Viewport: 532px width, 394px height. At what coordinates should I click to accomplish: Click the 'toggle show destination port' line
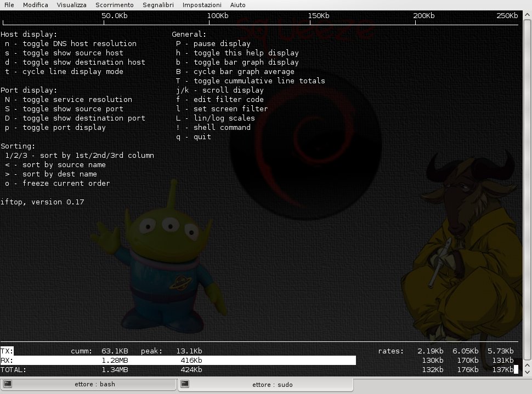coord(75,118)
